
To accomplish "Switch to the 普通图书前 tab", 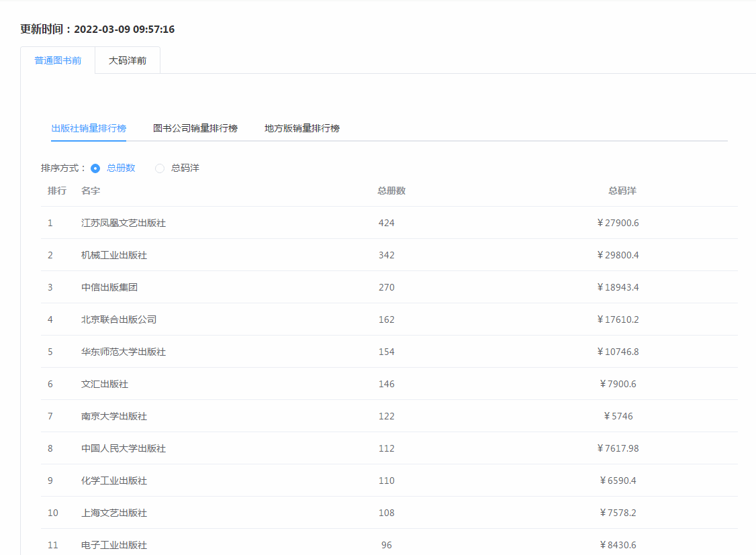I will [x=58, y=60].
